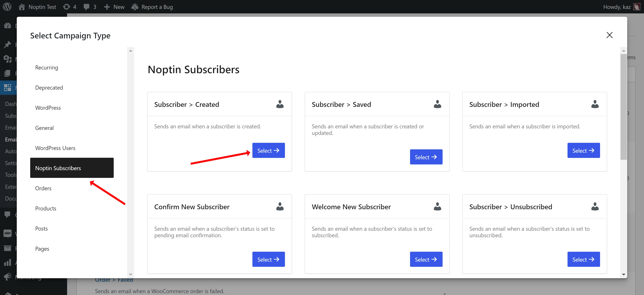Open the Posts campaign category
The height and width of the screenshot is (295, 644).
tap(72, 228)
